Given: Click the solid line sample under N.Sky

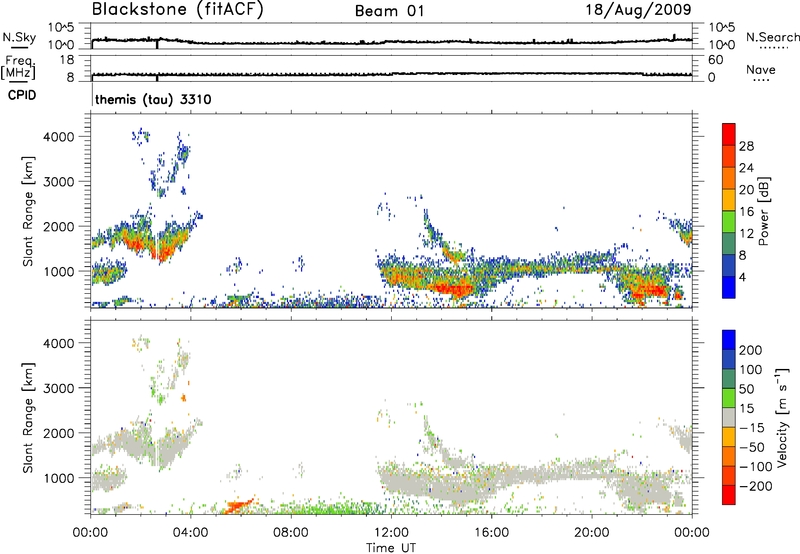Looking at the screenshot, I should click(19, 48).
